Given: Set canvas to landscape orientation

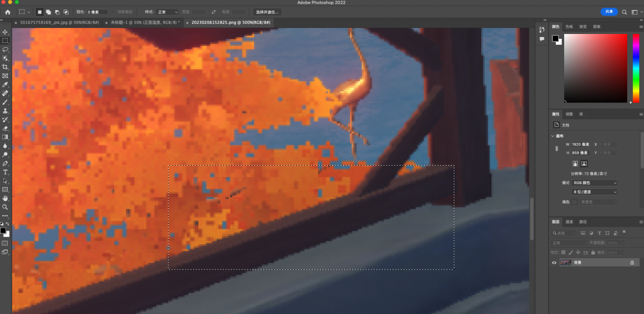Looking at the screenshot, I should pyautogui.click(x=584, y=163).
